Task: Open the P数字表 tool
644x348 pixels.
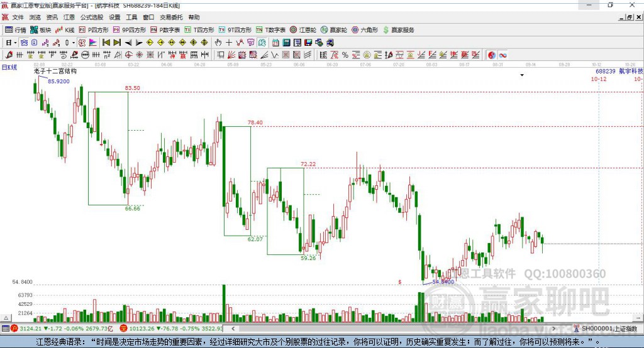Action: click(165, 30)
